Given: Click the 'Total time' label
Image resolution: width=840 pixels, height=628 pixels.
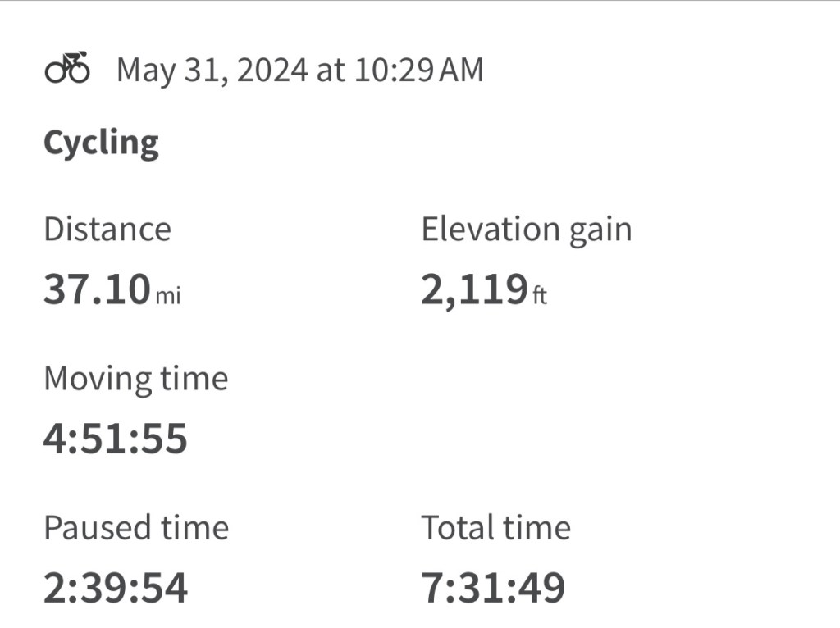Looking at the screenshot, I should [495, 527].
